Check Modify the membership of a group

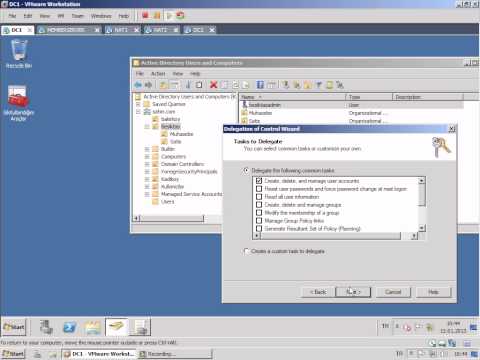tap(259, 213)
